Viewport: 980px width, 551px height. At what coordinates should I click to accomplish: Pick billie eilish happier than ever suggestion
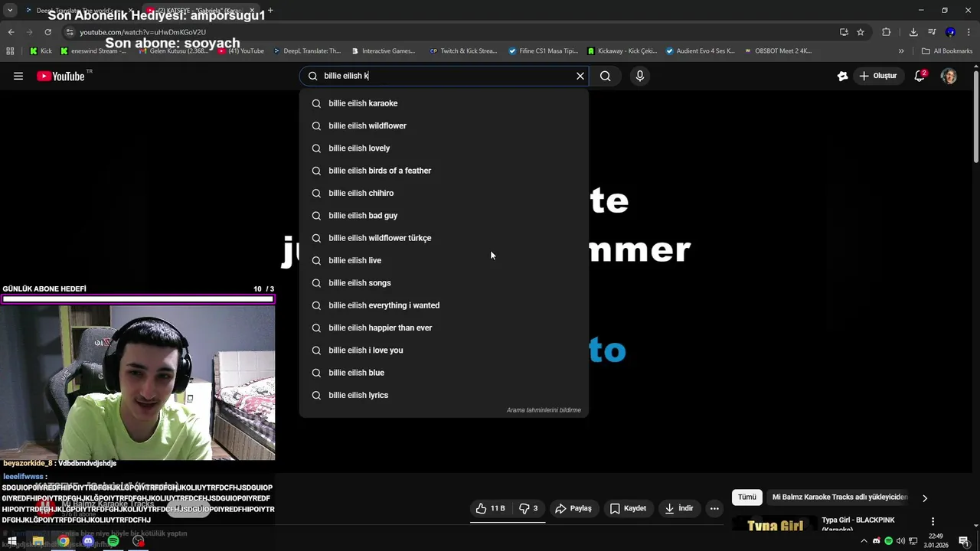[x=444, y=328]
